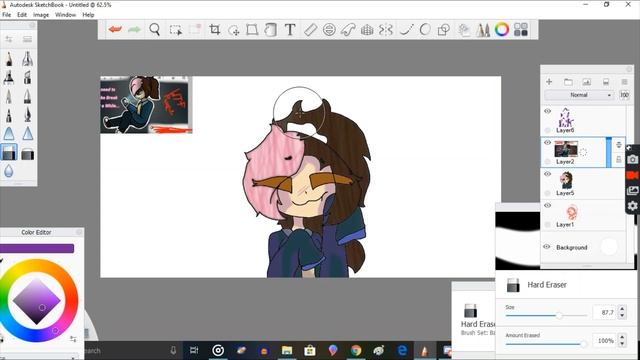Click the screenshot camera icon in the overlay

click(632, 159)
